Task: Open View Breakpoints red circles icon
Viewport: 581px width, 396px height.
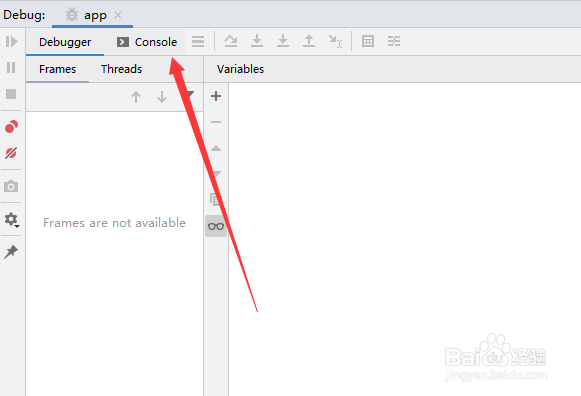Action: [11, 127]
